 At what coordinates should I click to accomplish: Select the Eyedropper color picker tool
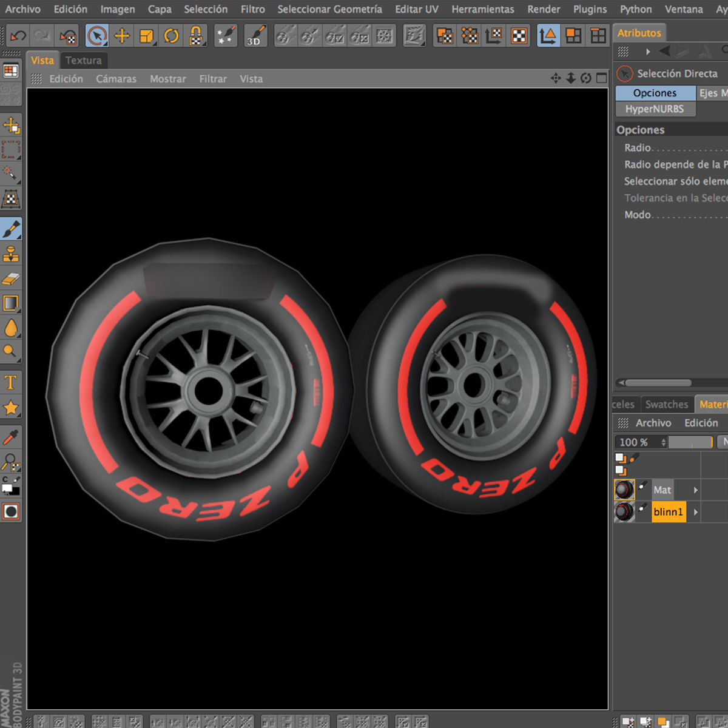click(x=11, y=437)
